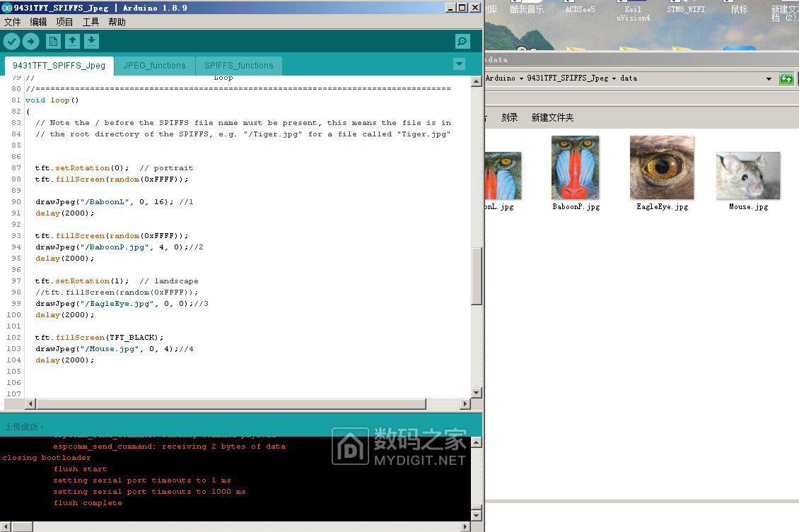
Task: Click code line drawJpeg "/EagleEye.jpg"
Action: pos(122,304)
